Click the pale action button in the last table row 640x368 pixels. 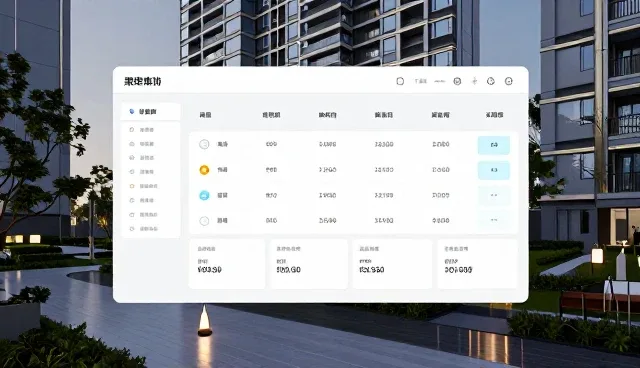point(494,220)
